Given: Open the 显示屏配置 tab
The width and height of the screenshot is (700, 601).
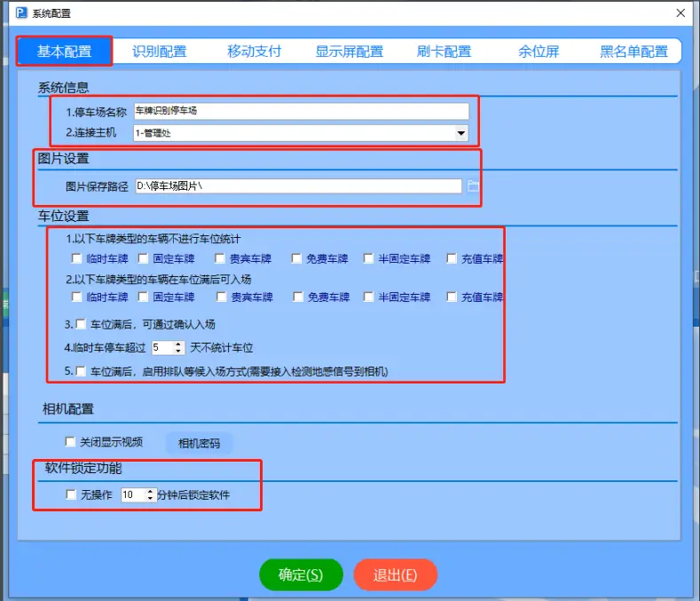Looking at the screenshot, I should click(349, 51).
